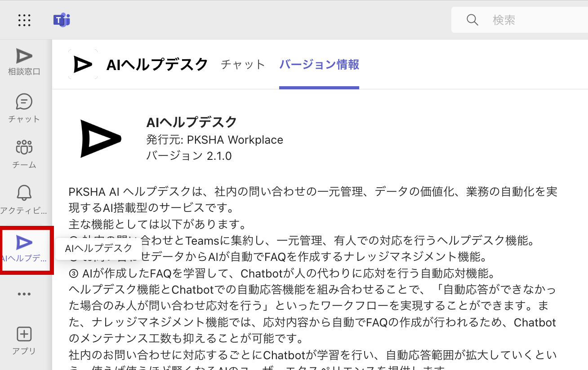Select the バージョン情報 tab
This screenshot has width=588, height=370.
(x=319, y=65)
